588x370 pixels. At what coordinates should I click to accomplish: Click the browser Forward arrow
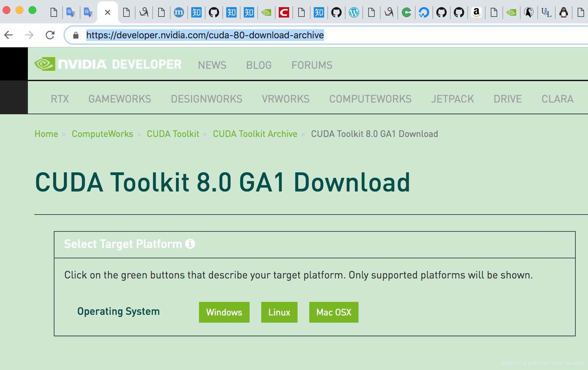(29, 35)
